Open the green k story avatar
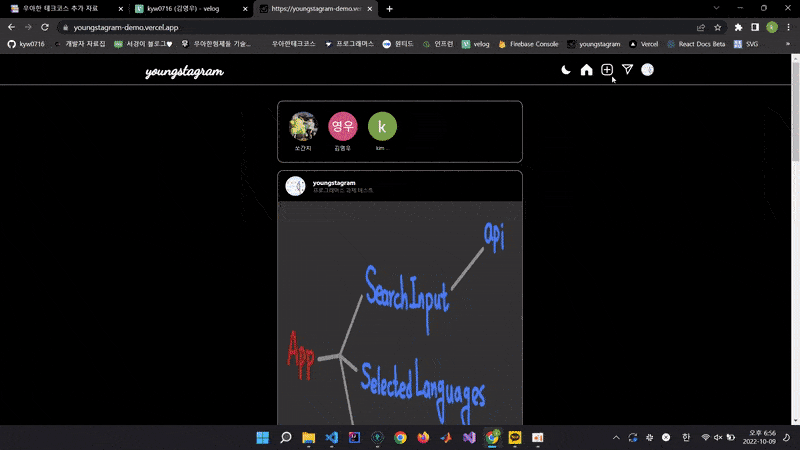Image resolution: width=800 pixels, height=450 pixels. pos(382,127)
